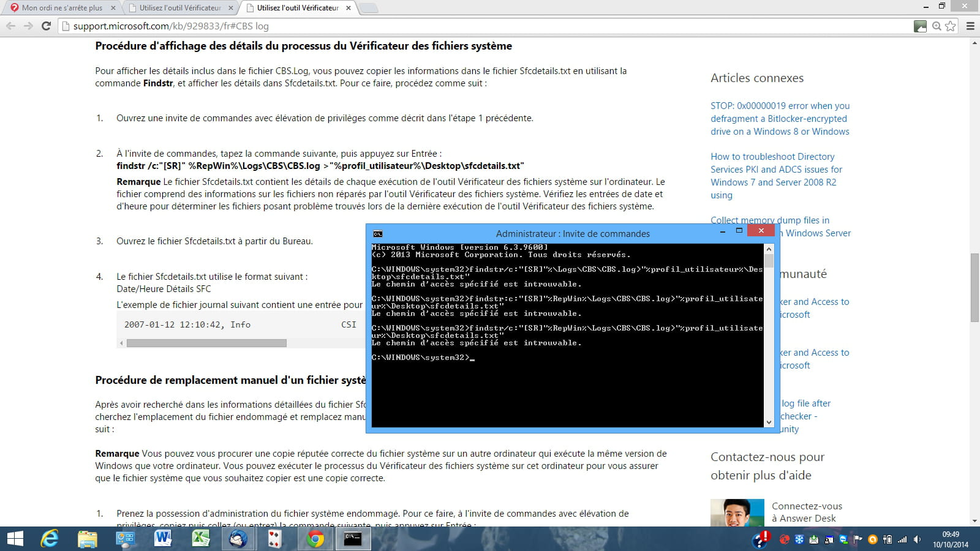Click 'Procédure de remplacement manuel' heading

coord(230,380)
